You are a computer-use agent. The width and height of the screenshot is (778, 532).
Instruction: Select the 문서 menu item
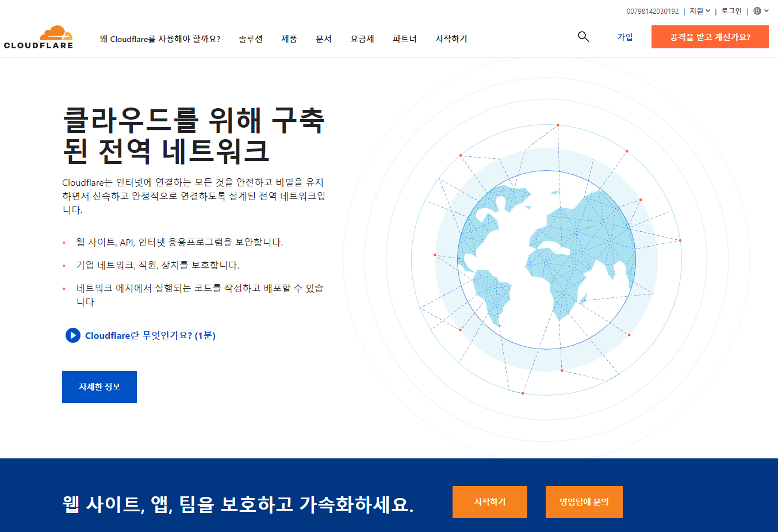point(324,39)
